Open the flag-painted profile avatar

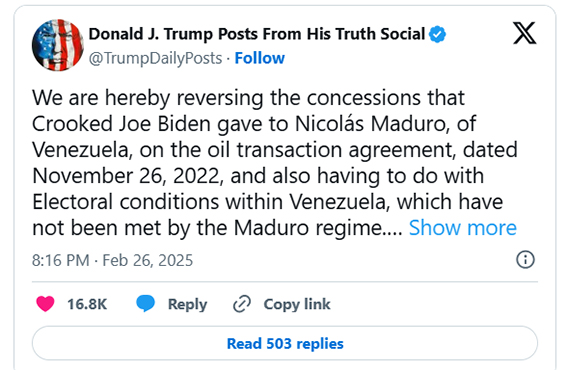(58, 45)
